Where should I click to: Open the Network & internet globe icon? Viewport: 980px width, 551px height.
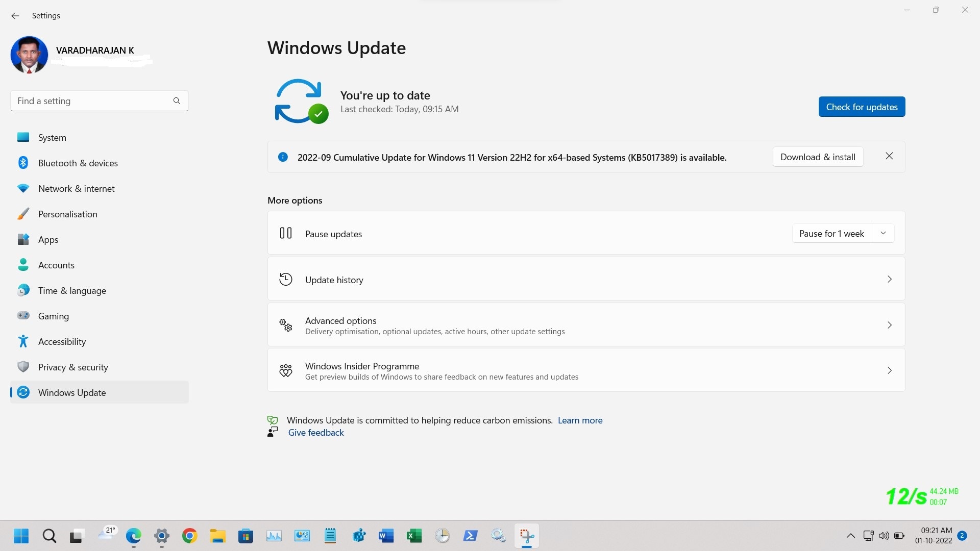click(23, 188)
